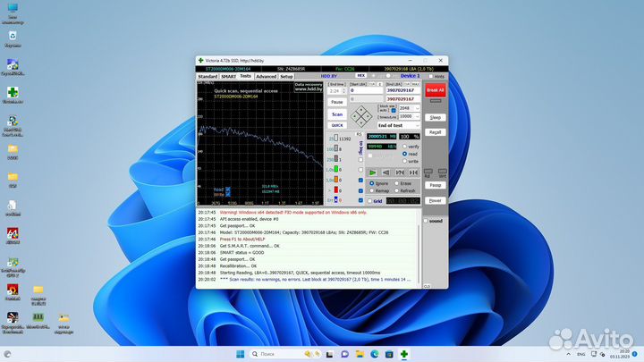Open the Advanced tab

267,76
